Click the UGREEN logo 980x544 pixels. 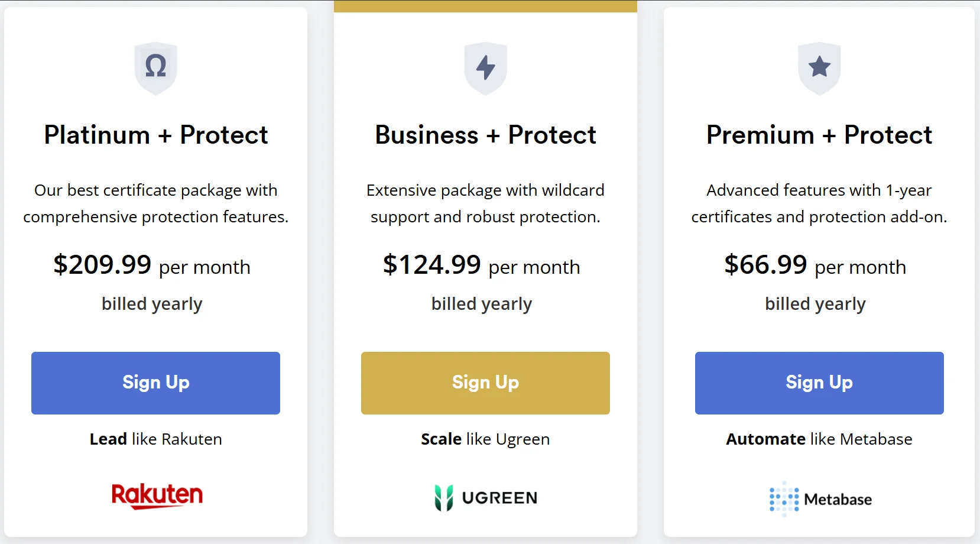coord(485,498)
